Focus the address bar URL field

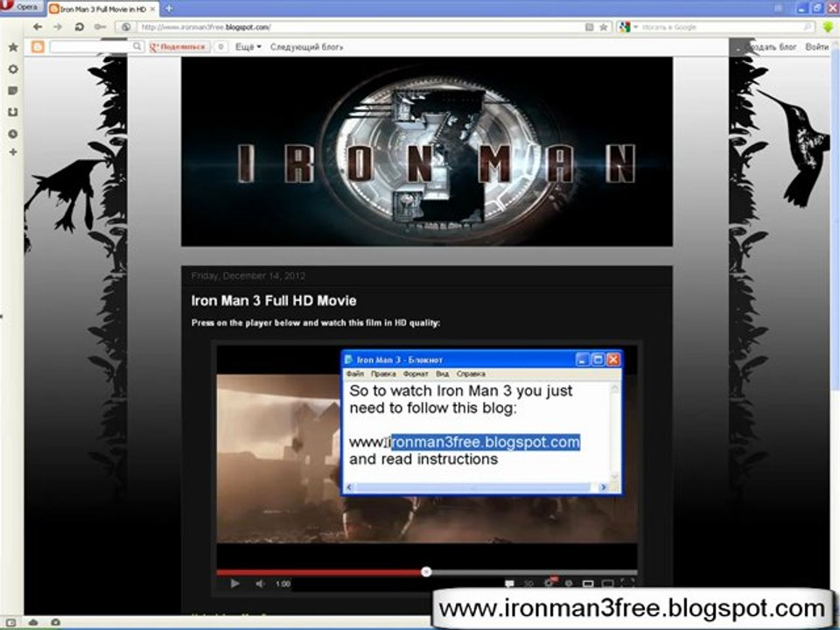coord(359,27)
